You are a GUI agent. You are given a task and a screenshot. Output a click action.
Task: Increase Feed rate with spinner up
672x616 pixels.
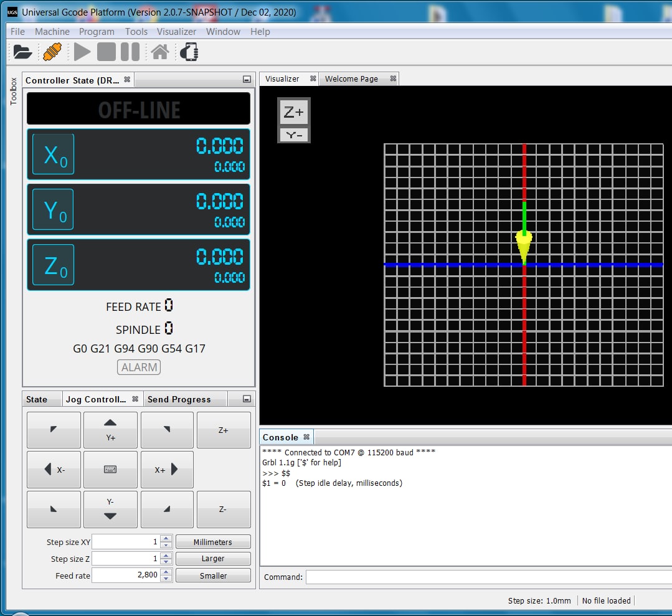[x=166, y=571]
